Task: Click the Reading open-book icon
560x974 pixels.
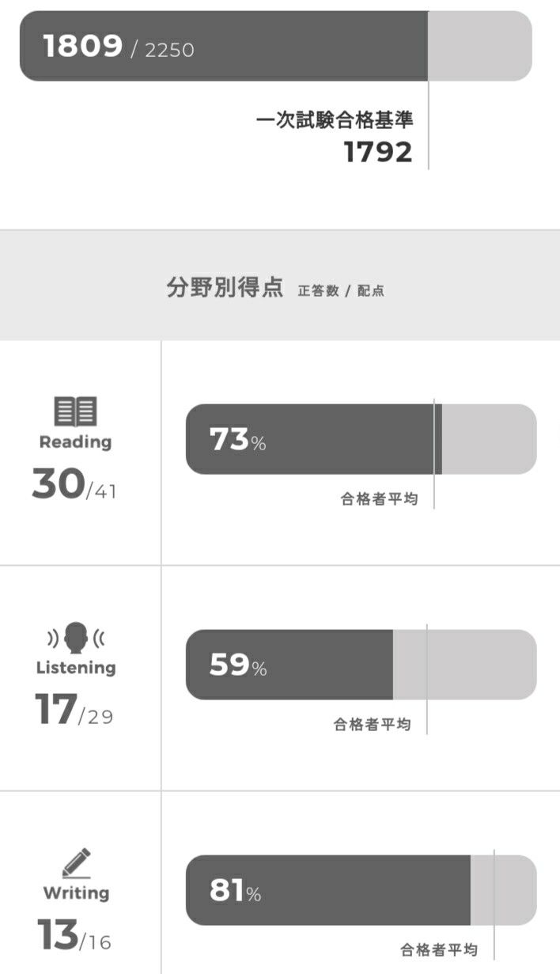Action: [75, 411]
